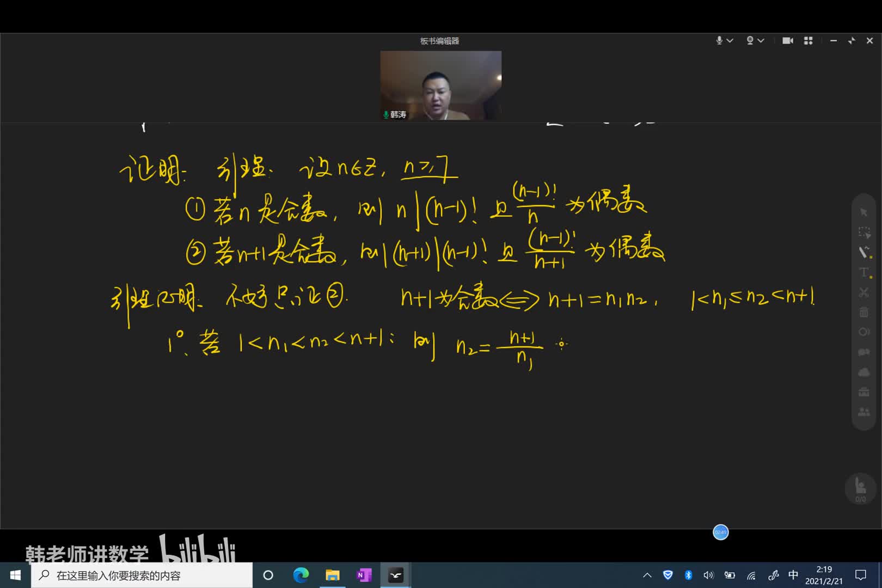Click the Windows search input box

point(143,575)
